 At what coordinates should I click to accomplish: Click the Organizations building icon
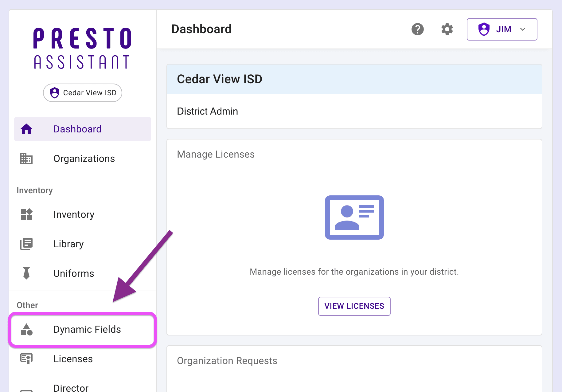point(26,159)
